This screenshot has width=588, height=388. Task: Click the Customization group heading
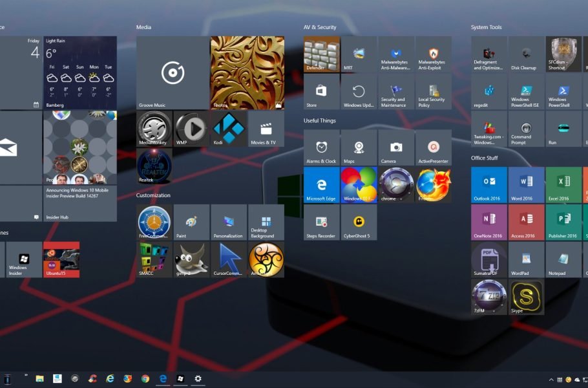153,195
